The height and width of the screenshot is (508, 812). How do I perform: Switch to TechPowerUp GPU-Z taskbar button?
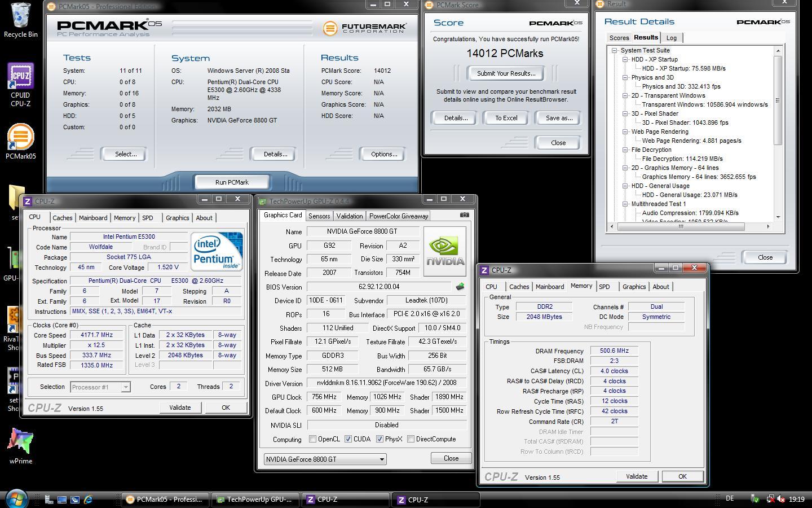point(255,500)
